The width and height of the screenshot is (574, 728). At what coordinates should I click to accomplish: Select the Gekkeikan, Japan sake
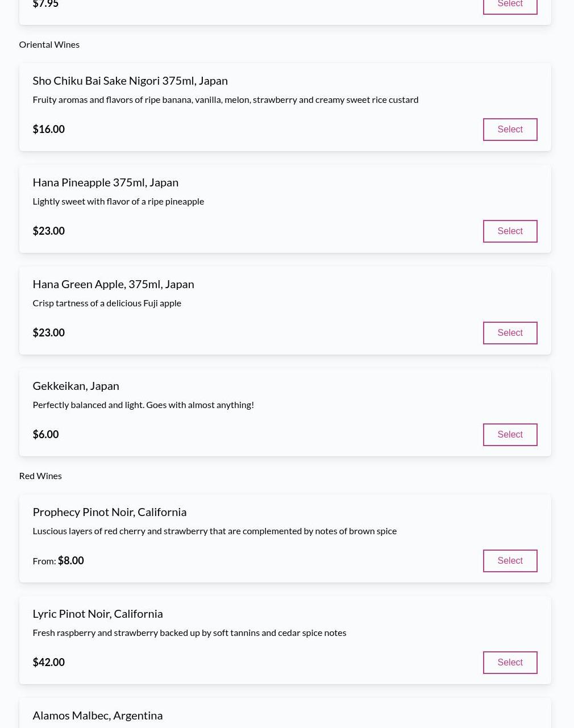coord(510,435)
